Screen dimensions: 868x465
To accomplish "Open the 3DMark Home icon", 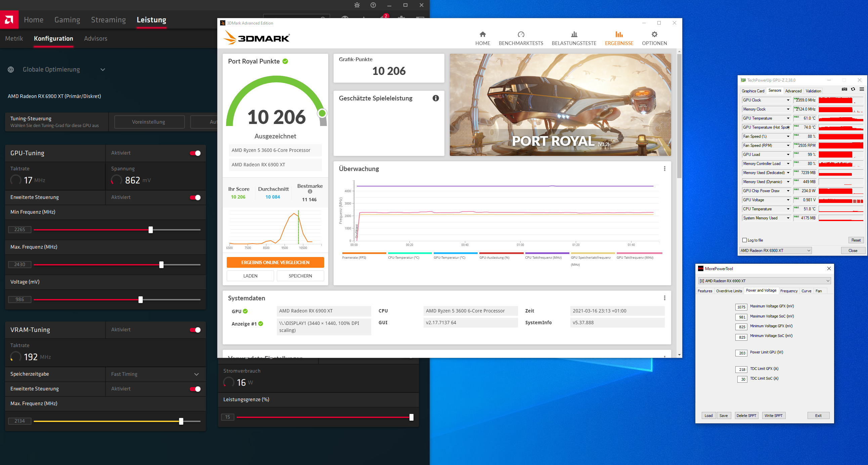I will [x=482, y=34].
